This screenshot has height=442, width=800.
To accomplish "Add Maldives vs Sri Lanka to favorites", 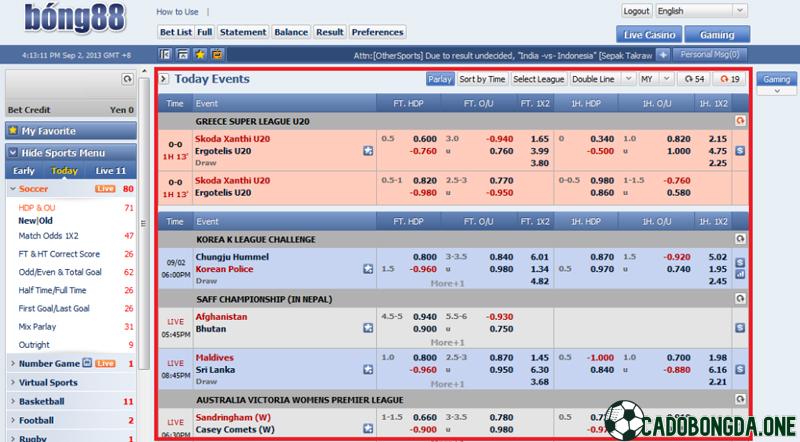I will tap(368, 370).
